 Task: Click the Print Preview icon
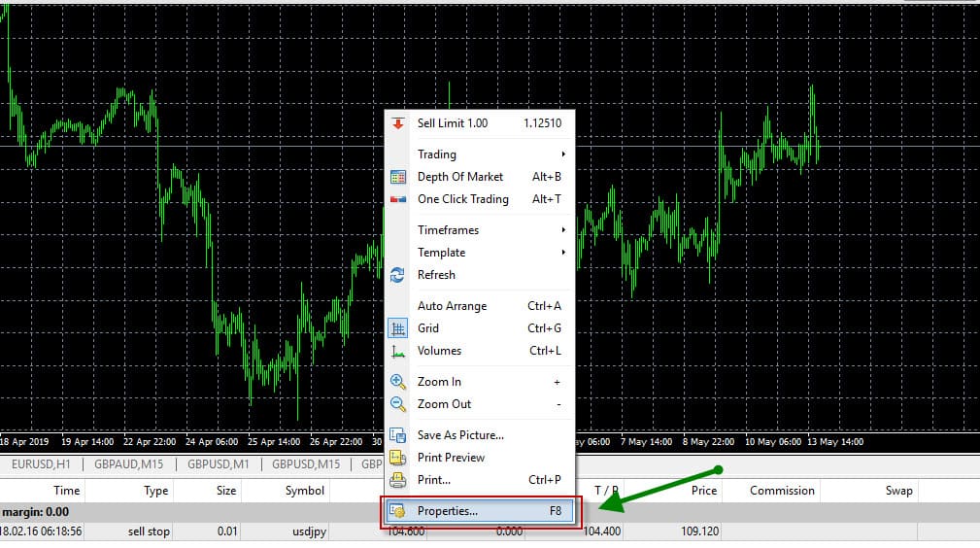click(398, 458)
